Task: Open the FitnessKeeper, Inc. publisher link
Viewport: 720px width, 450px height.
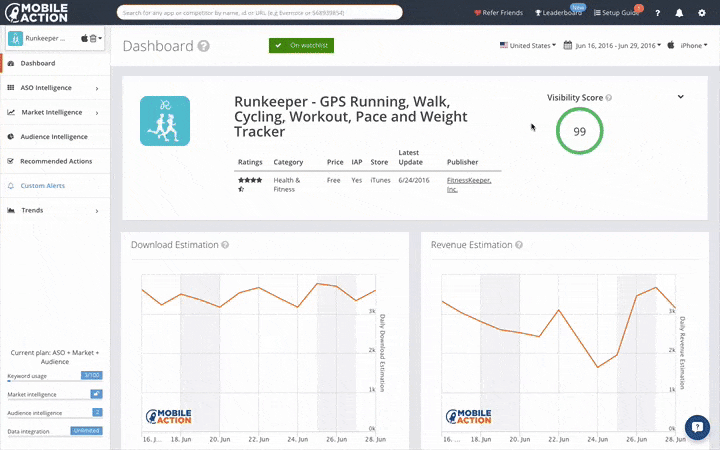Action: (x=466, y=183)
